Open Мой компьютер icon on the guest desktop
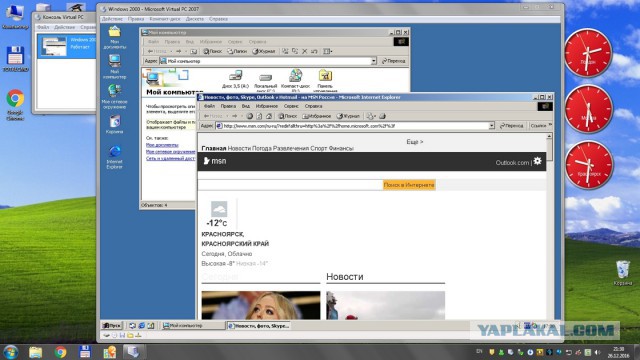 point(114,66)
